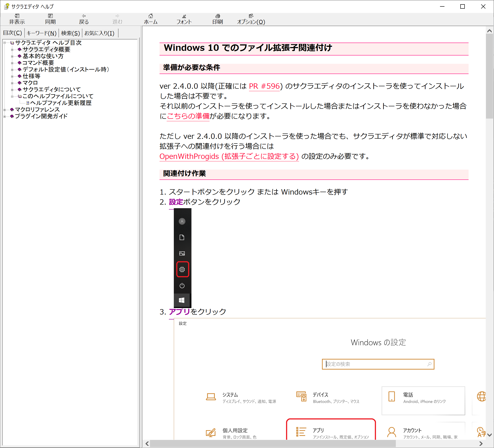Open the PR #596 link
The height and width of the screenshot is (448, 494).
pos(264,86)
